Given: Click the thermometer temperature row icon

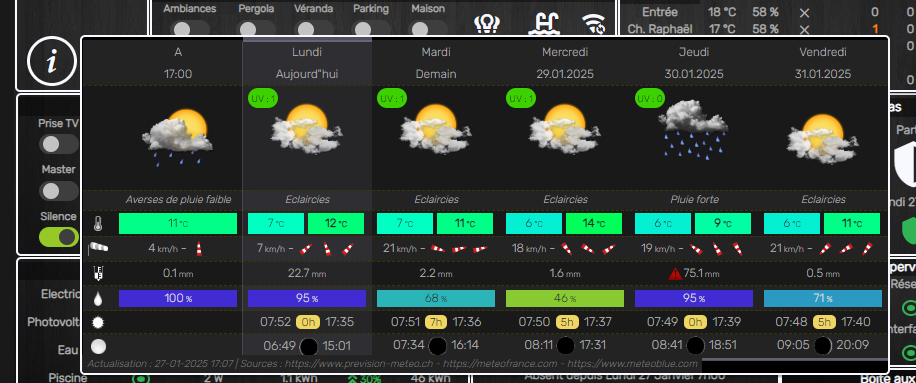Looking at the screenshot, I should pos(99,223).
